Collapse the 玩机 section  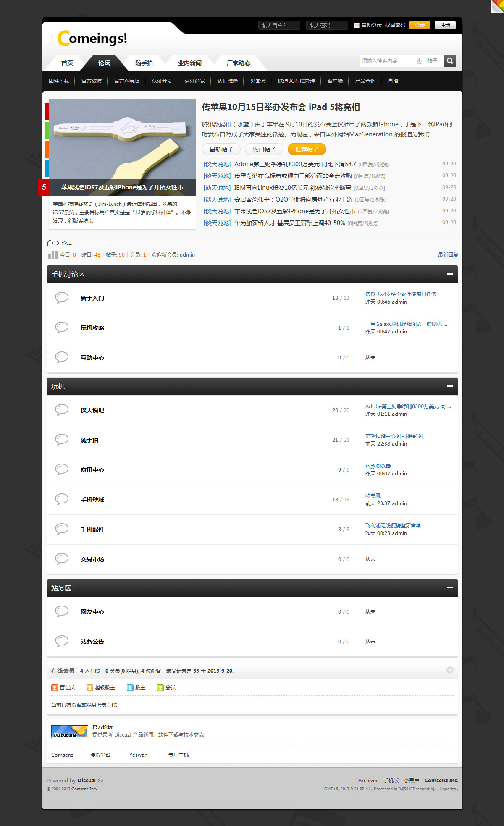click(x=450, y=386)
